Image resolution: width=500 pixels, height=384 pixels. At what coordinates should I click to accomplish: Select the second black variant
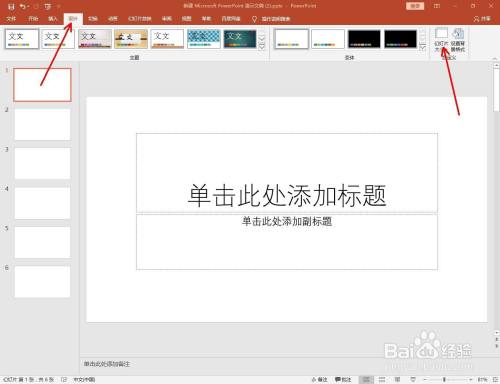click(x=400, y=39)
